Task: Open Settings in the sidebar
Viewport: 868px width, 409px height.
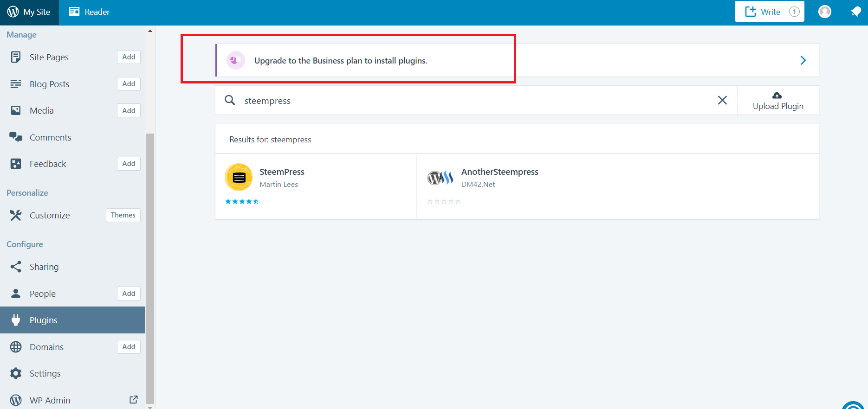Action: click(x=45, y=373)
